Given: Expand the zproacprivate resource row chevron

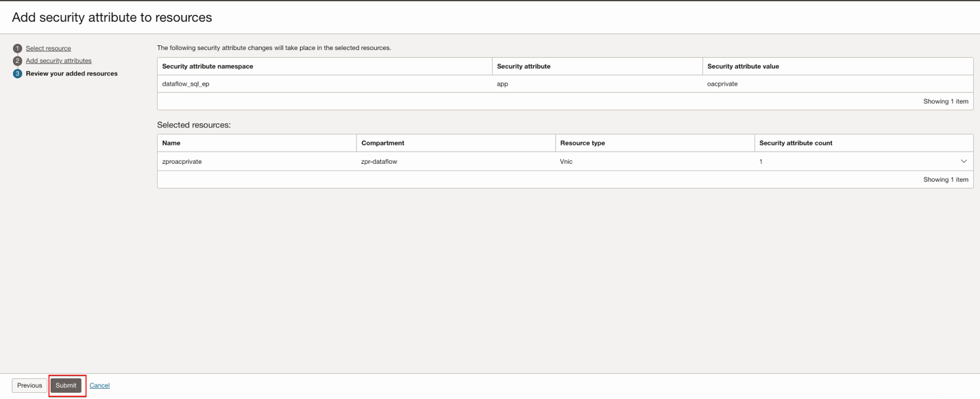Looking at the screenshot, I should pyautogui.click(x=964, y=162).
